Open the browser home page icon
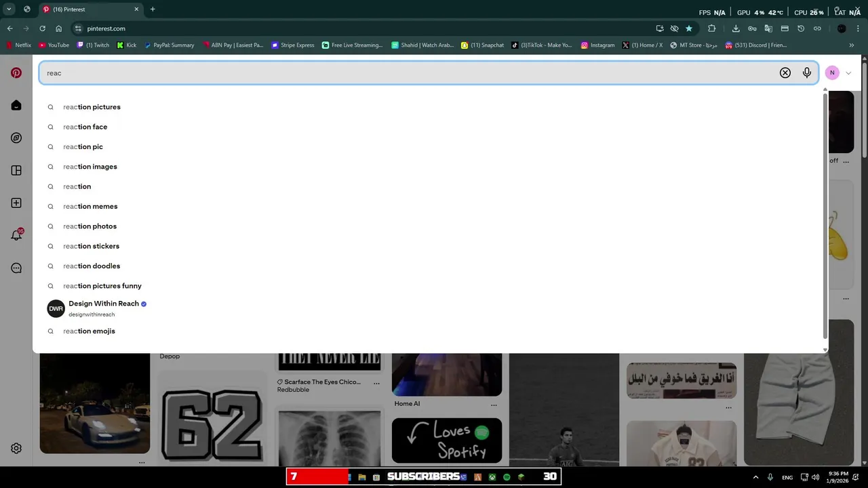Screen dimensions: 868x488 (x=58, y=28)
